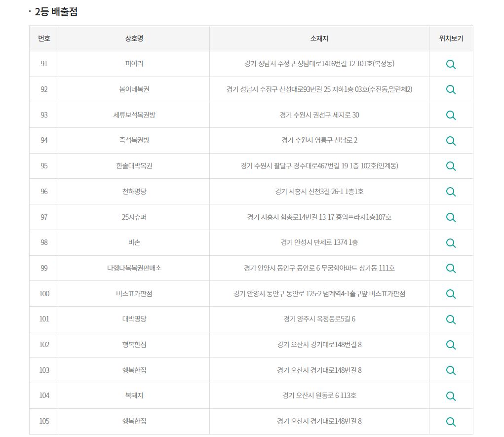Select the 번호 column header

pyautogui.click(x=44, y=39)
